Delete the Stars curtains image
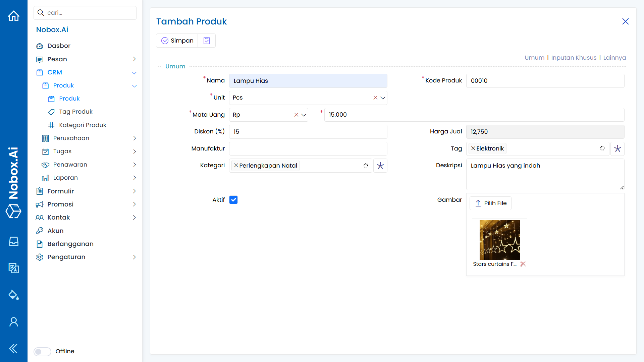Viewport: 644px width, 362px height. pyautogui.click(x=523, y=264)
